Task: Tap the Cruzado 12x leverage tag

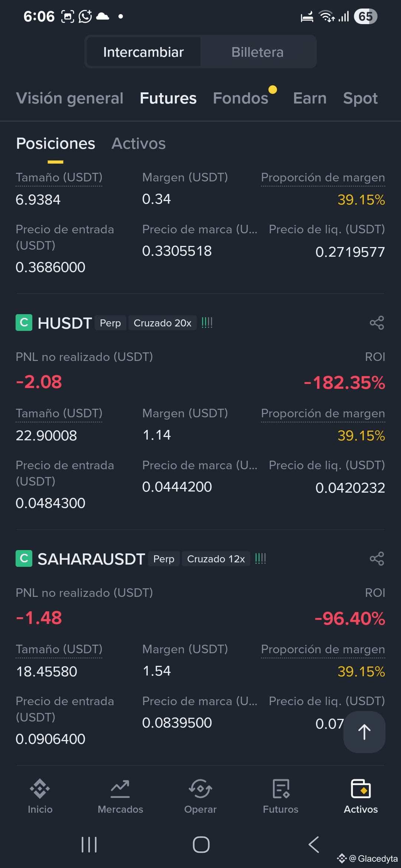Action: click(216, 559)
